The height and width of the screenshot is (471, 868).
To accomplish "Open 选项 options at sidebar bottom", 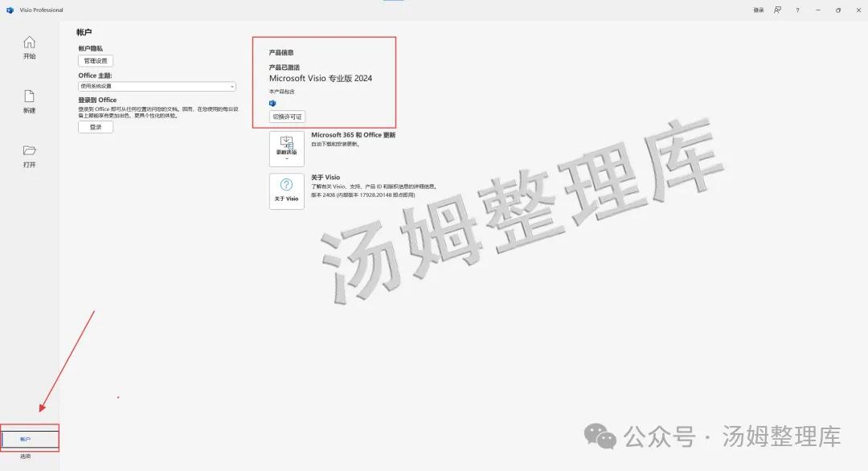I will (26, 457).
